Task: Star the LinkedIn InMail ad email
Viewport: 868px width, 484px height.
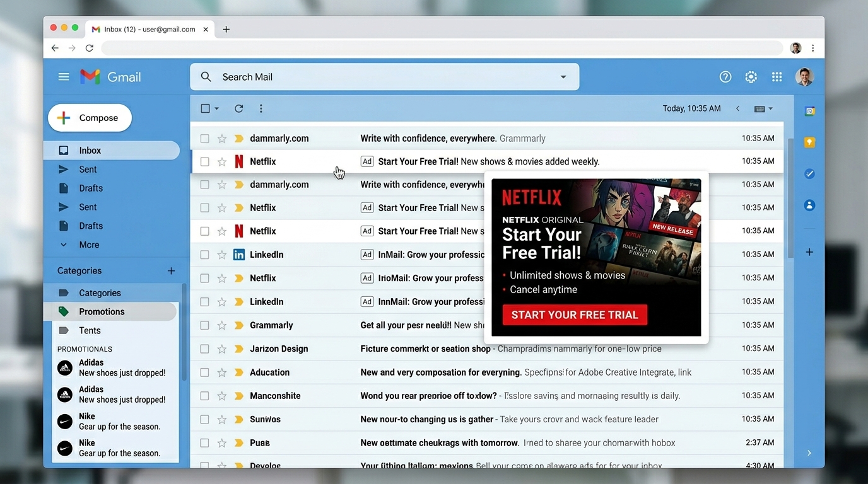Action: (x=221, y=255)
